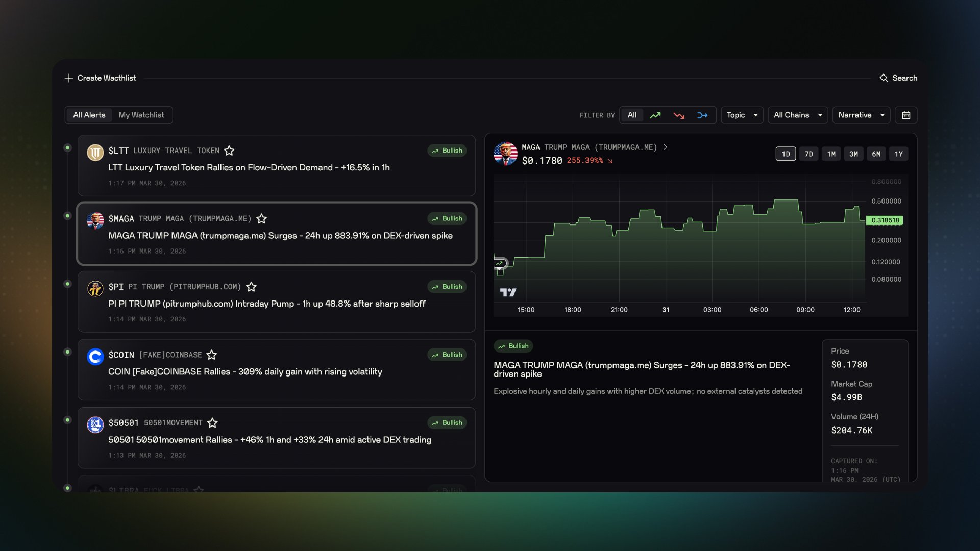
Task: Click the TradingView logo on chart
Action: click(x=508, y=292)
